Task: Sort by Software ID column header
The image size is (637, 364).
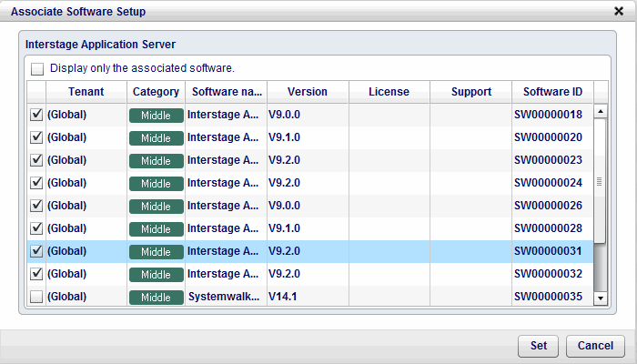Action: point(552,92)
